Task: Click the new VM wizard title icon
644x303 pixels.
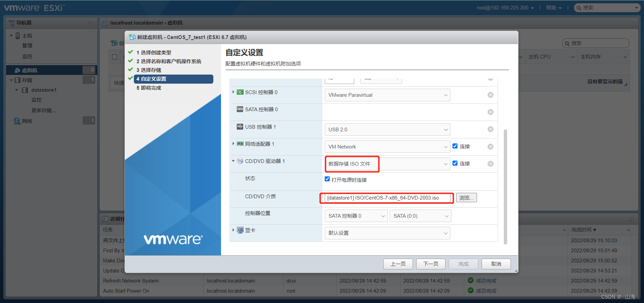Action: pos(132,37)
